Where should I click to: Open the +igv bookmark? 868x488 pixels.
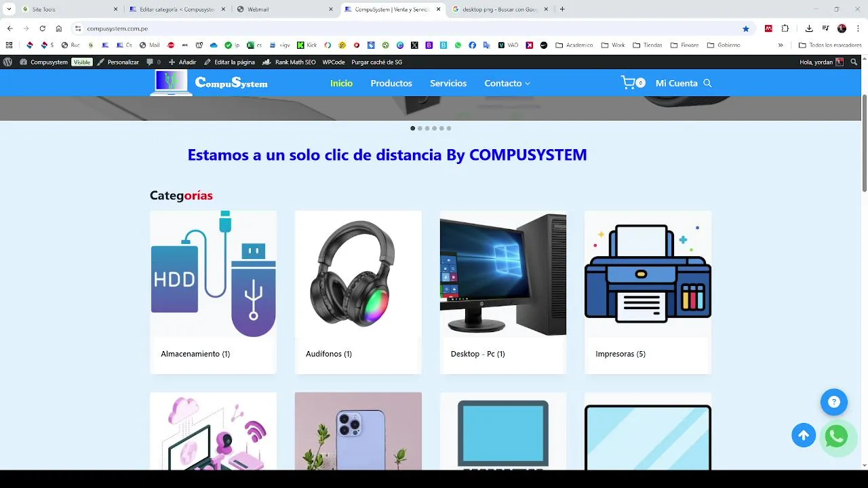[279, 45]
